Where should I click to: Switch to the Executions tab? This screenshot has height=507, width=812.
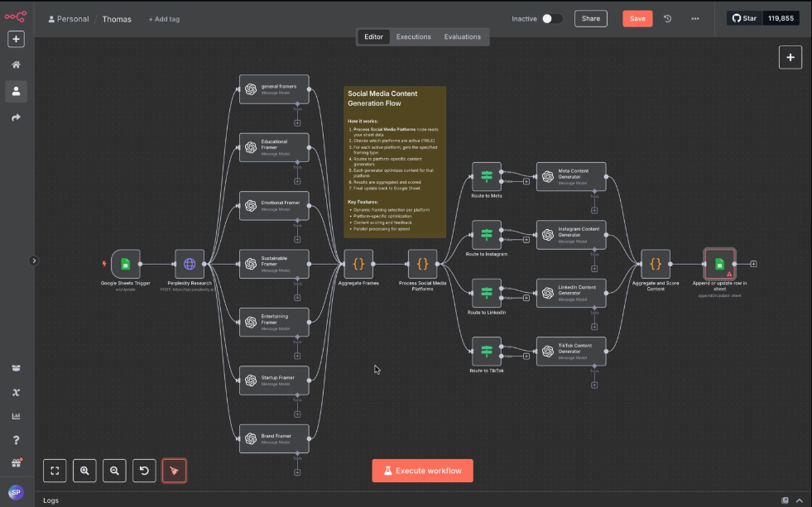413,36
